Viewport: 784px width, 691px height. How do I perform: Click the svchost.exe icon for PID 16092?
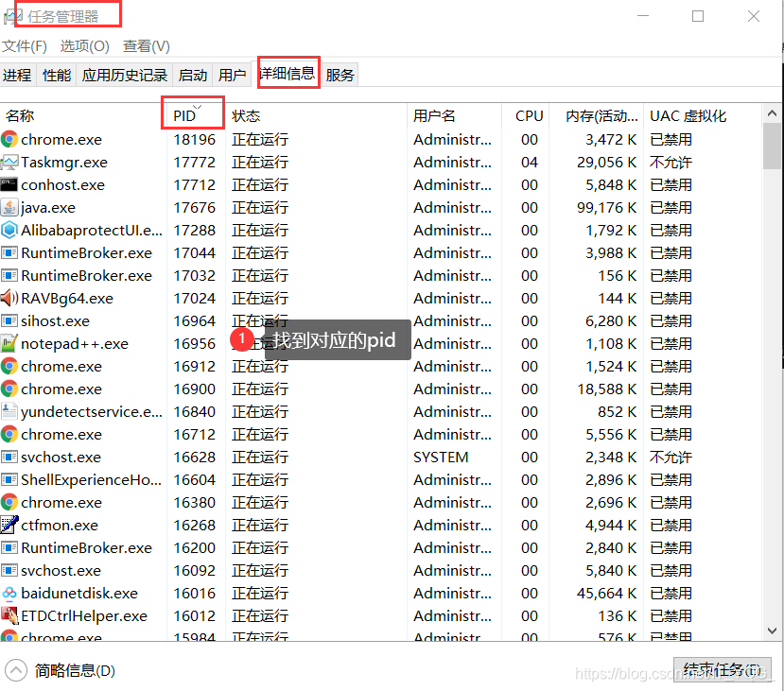[x=9, y=570]
